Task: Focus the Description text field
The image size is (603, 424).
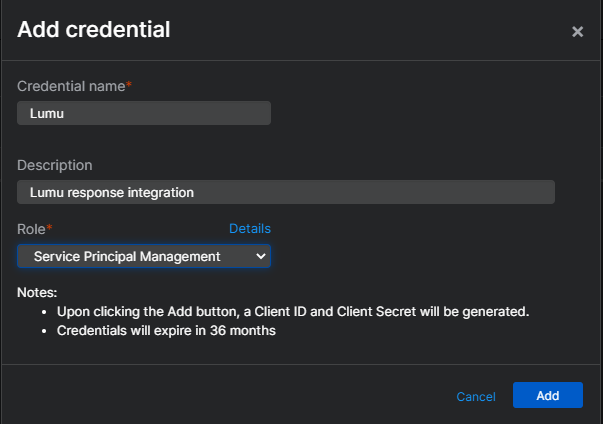Action: (286, 191)
